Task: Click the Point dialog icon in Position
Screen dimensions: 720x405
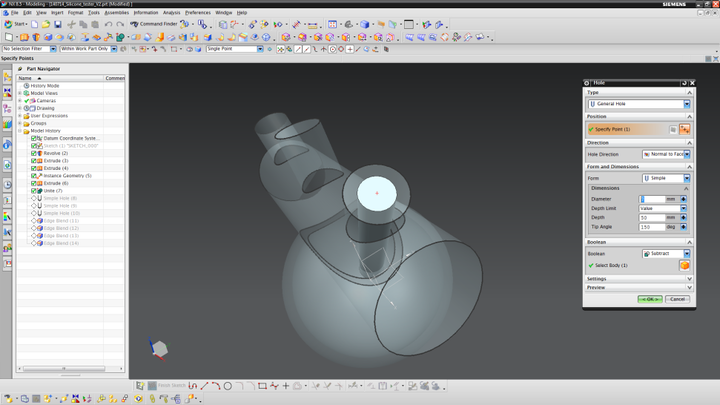Action: pyautogui.click(x=685, y=129)
